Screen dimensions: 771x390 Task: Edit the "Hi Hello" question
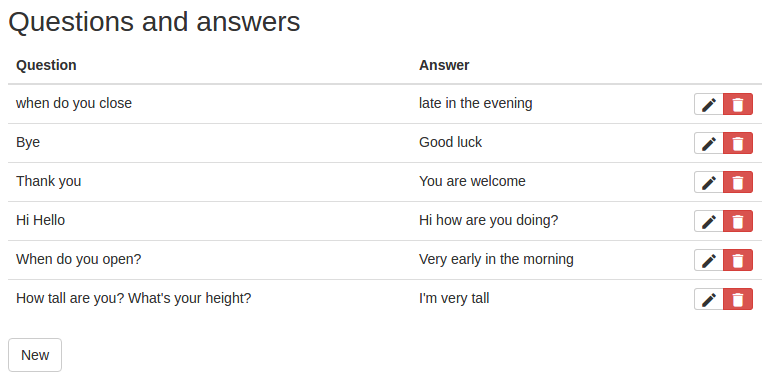point(709,221)
